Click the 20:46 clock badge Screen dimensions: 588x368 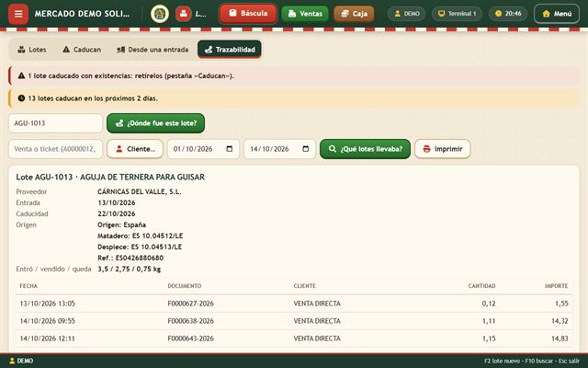coord(508,14)
